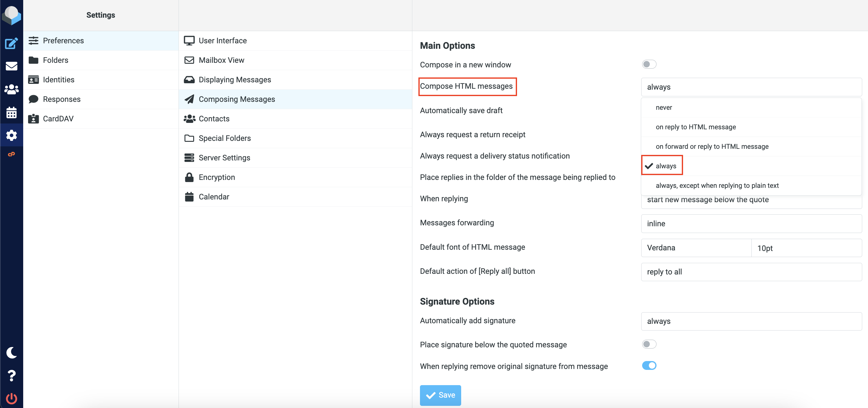Open the Compose HTML messages dropdown
The image size is (868, 408).
(x=751, y=87)
